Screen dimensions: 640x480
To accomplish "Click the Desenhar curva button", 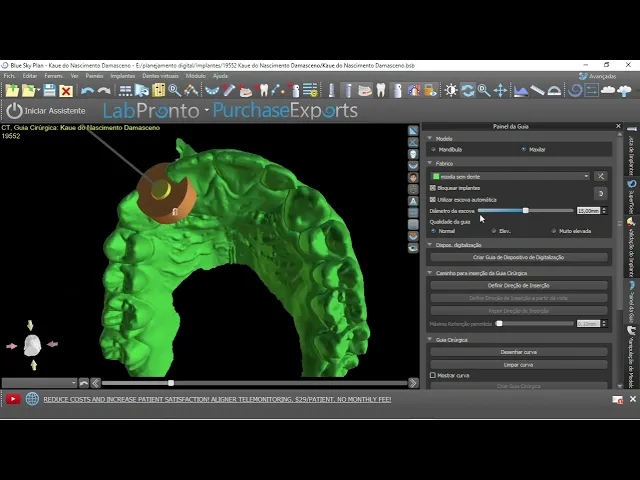I will (518, 352).
